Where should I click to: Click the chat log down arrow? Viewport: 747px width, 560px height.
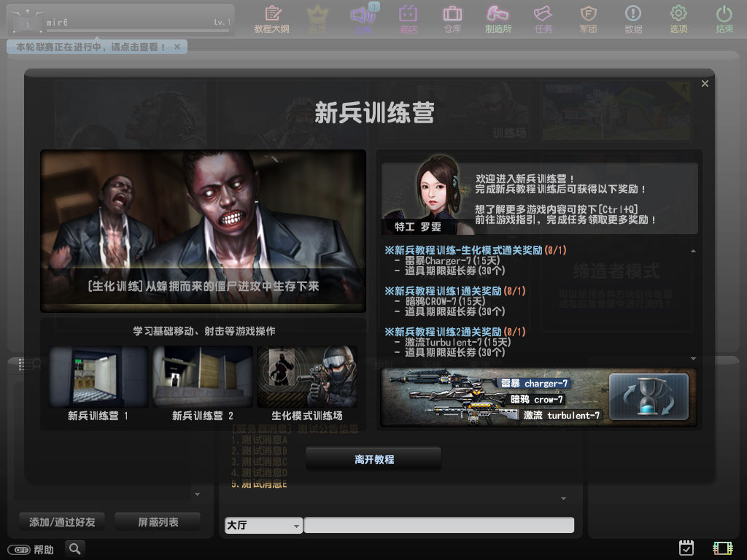pyautogui.click(x=564, y=499)
